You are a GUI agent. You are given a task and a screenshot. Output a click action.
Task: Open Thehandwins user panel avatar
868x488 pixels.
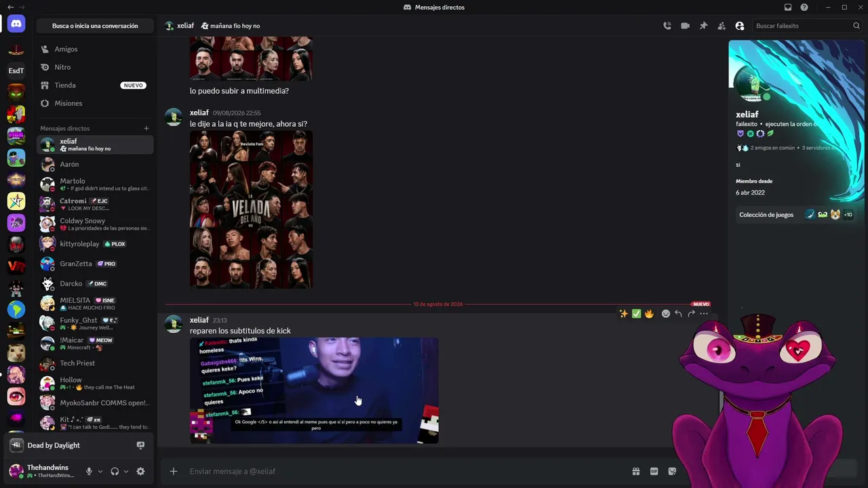16,471
